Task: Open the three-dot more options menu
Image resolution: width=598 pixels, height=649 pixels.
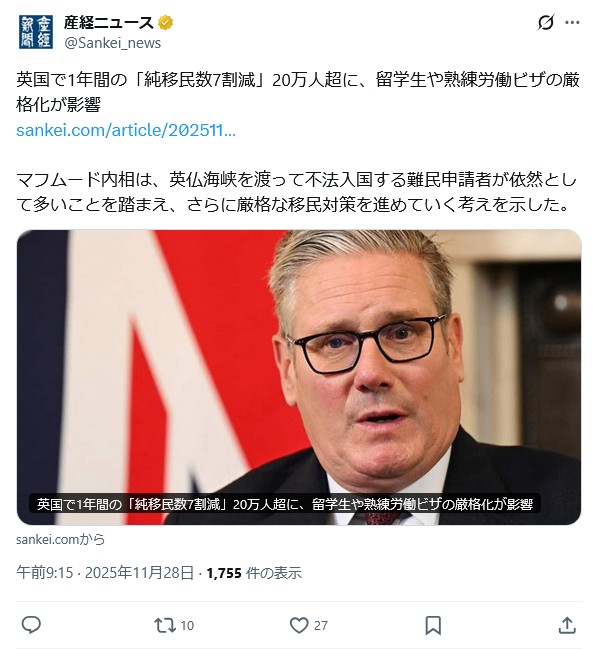Action: (572, 22)
